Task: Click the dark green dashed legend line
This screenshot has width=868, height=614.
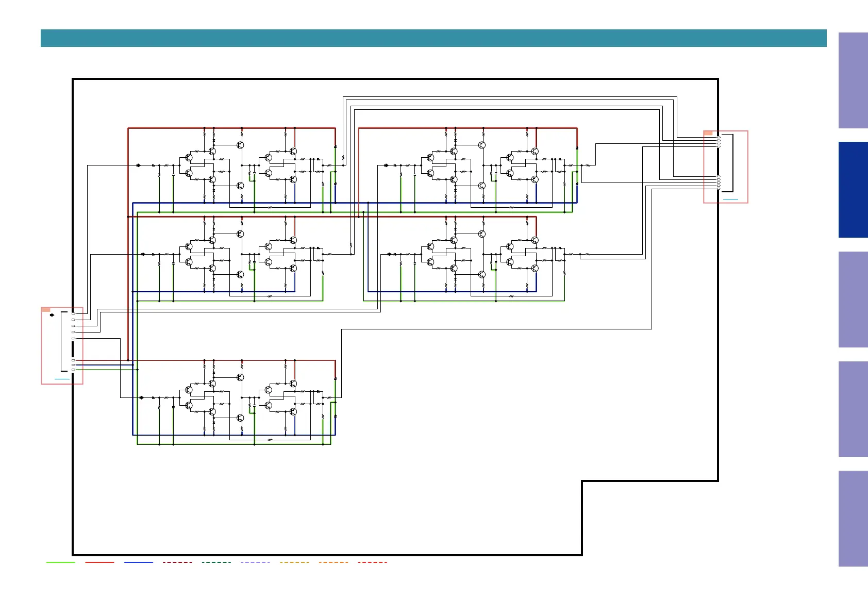Action: 216,562
